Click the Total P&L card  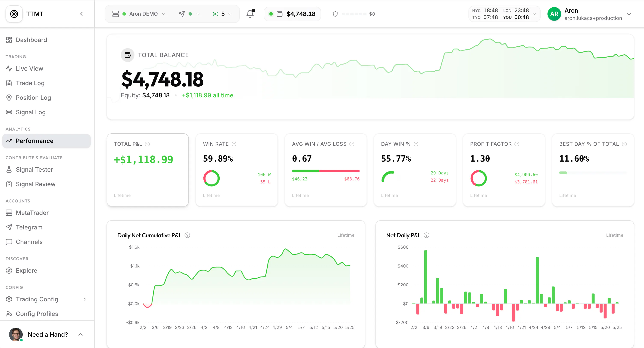(x=148, y=170)
